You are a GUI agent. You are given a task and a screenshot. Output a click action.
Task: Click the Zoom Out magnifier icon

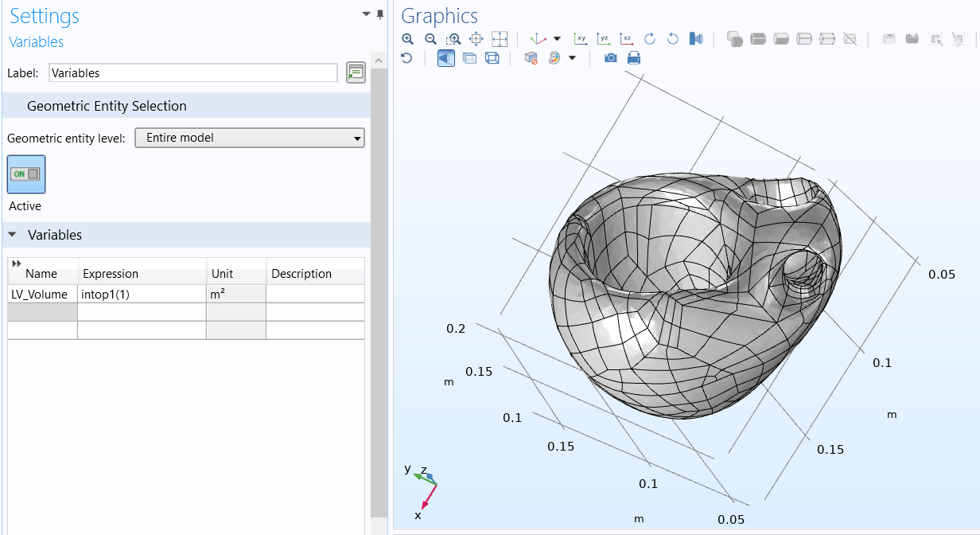click(x=430, y=39)
